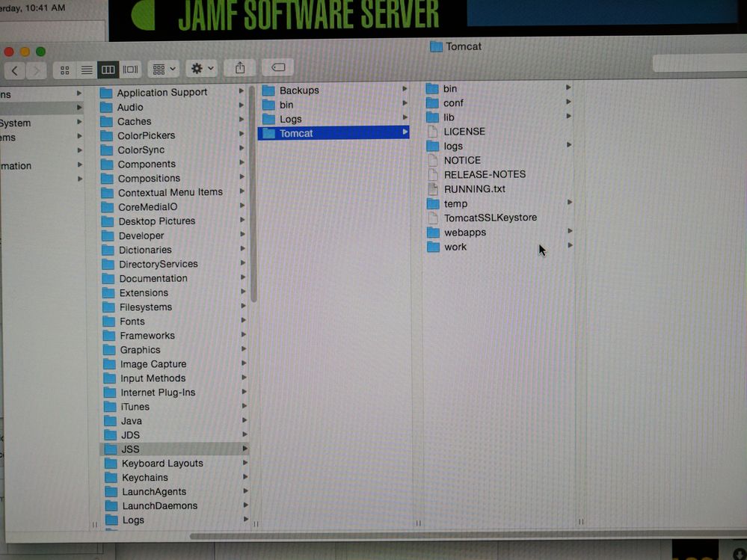Open the Fonts folder

[x=132, y=321]
